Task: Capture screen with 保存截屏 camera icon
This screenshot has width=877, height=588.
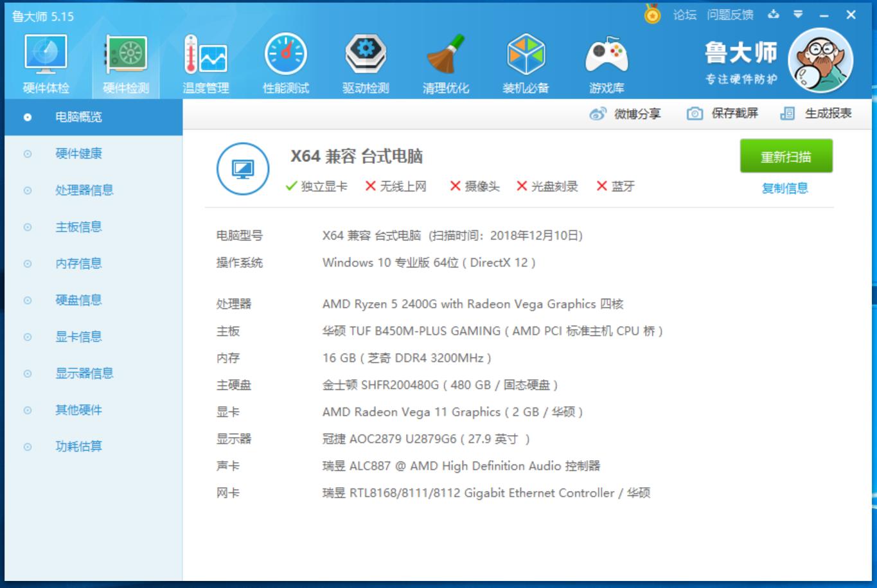Action: [695, 112]
